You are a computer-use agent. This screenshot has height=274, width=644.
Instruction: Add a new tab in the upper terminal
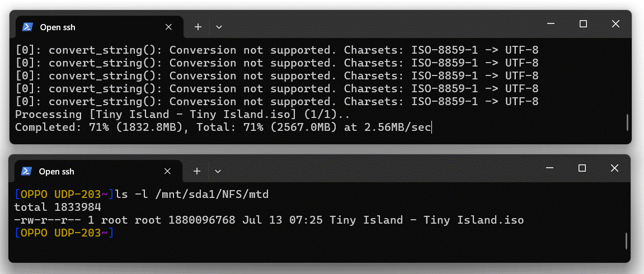(x=198, y=27)
